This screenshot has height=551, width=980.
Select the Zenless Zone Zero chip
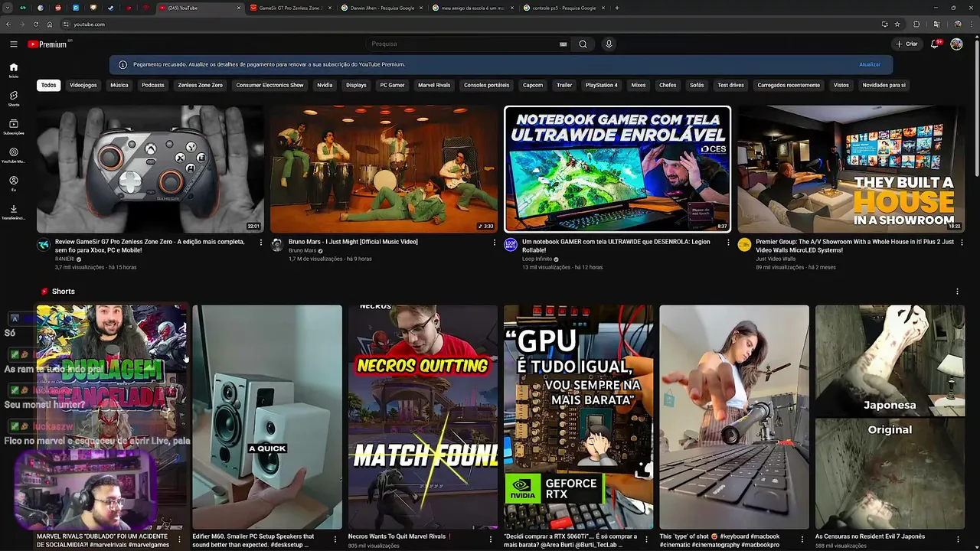pos(201,85)
